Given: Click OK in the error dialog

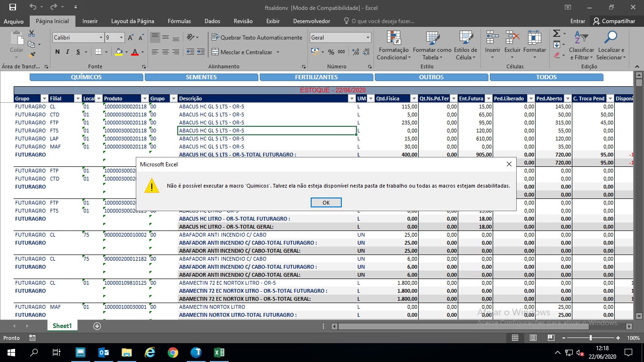Looking at the screenshot, I should [326, 202].
